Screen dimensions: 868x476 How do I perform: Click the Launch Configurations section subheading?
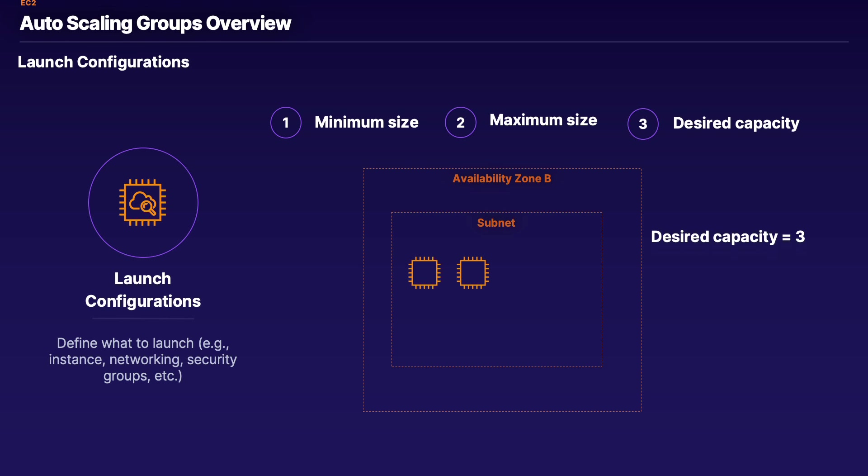pos(103,62)
